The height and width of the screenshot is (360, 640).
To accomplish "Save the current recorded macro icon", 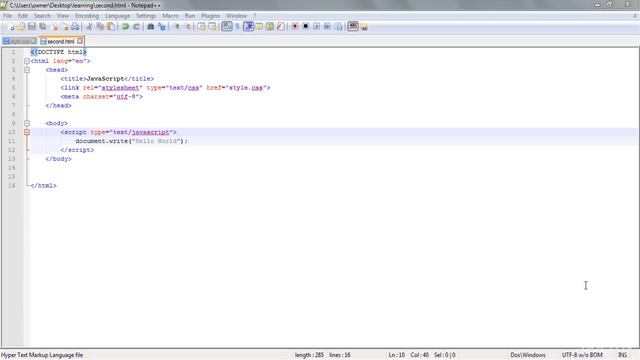I will [x=339, y=27].
